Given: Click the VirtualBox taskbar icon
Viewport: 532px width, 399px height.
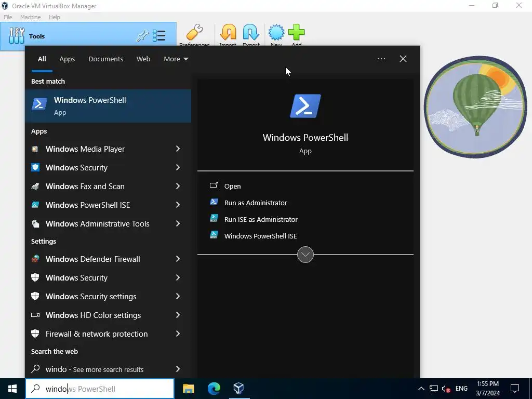Looking at the screenshot, I should (x=239, y=389).
